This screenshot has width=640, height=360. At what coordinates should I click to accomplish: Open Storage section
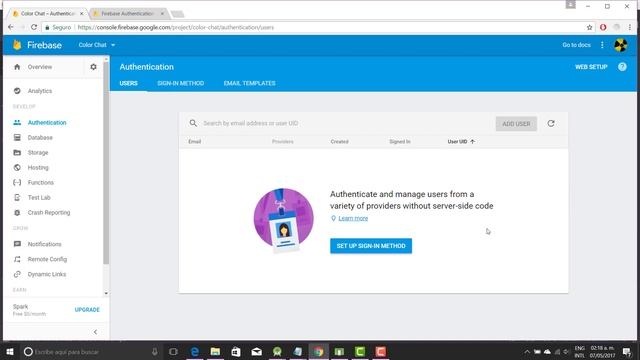click(38, 153)
